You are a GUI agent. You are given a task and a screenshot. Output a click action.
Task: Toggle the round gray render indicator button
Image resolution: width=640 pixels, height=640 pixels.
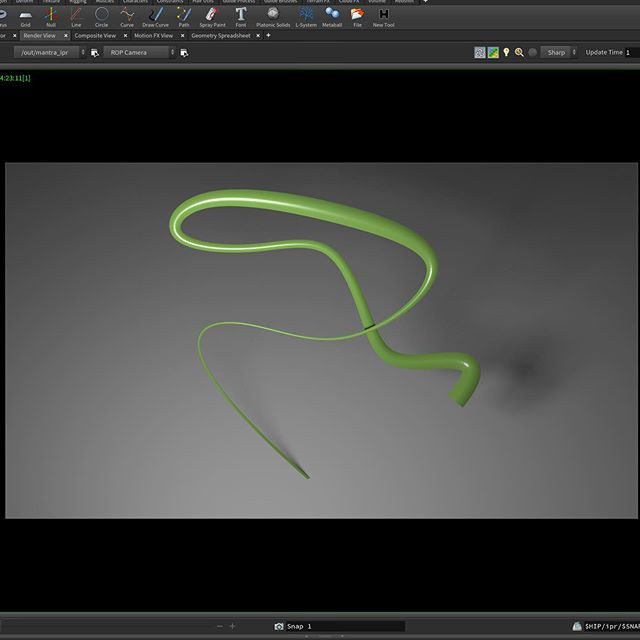[x=533, y=52]
